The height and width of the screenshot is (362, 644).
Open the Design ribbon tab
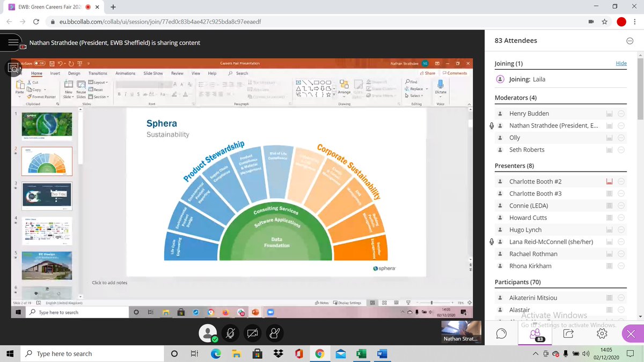pos(74,73)
